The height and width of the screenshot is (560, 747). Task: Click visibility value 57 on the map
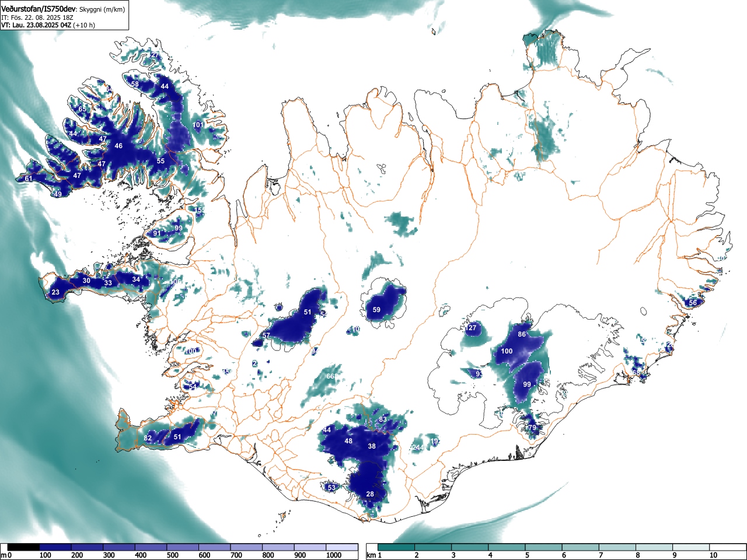(266, 335)
